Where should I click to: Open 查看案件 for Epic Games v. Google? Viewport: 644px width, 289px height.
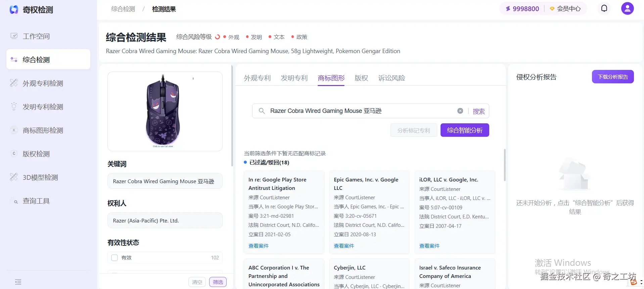[x=344, y=246]
